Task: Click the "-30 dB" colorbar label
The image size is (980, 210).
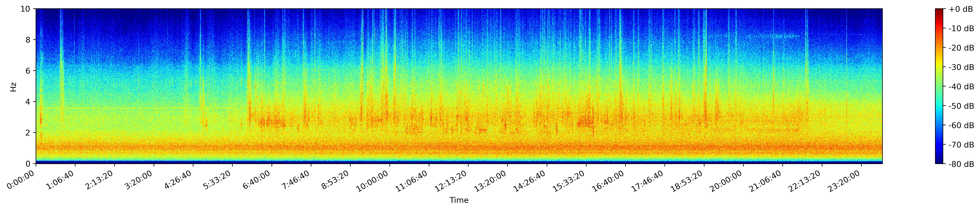Action: [x=962, y=67]
